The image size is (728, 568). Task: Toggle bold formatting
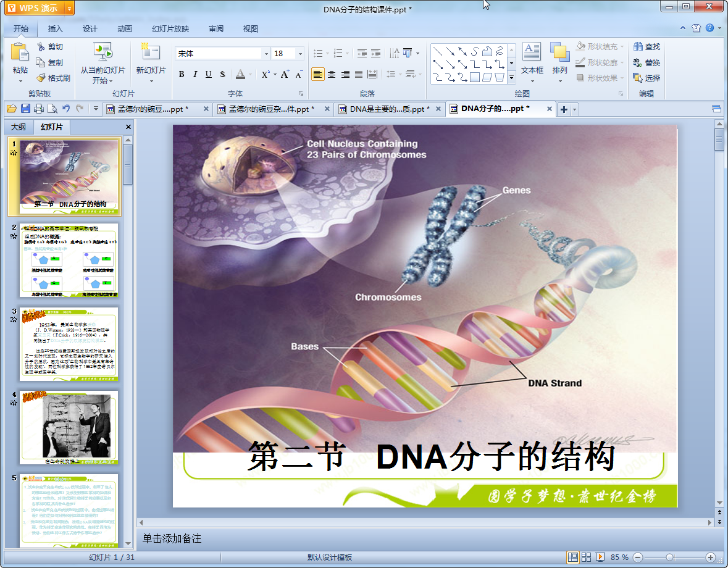(182, 74)
